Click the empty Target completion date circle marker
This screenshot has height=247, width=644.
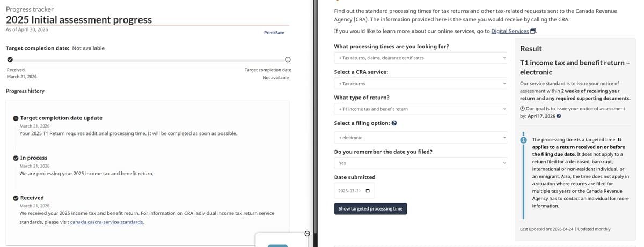coord(287,59)
